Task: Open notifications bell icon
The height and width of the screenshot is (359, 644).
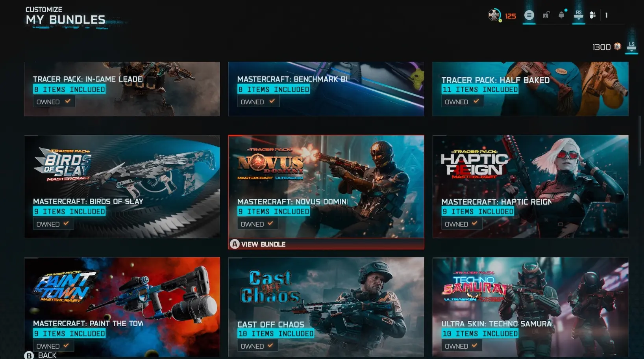Action: click(x=562, y=15)
